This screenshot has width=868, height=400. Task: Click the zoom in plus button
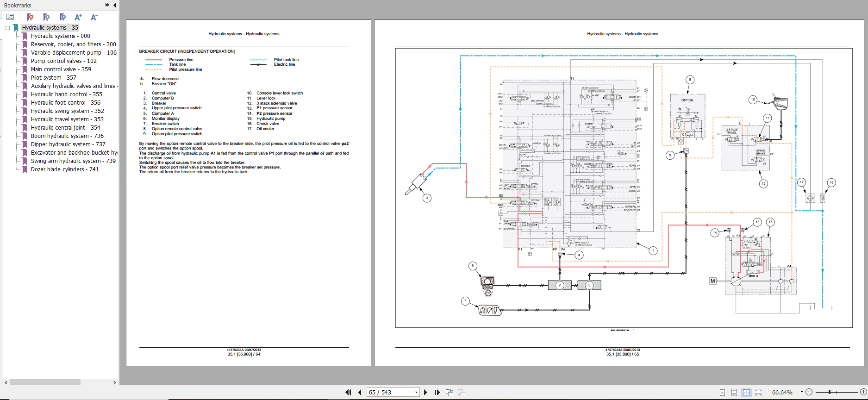click(863, 392)
